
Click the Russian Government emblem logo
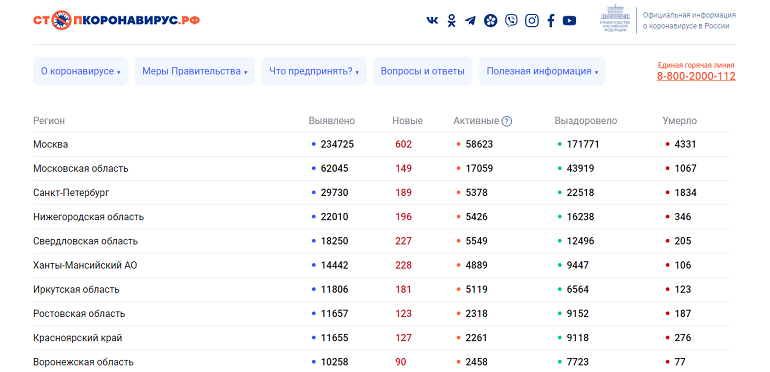(614, 18)
